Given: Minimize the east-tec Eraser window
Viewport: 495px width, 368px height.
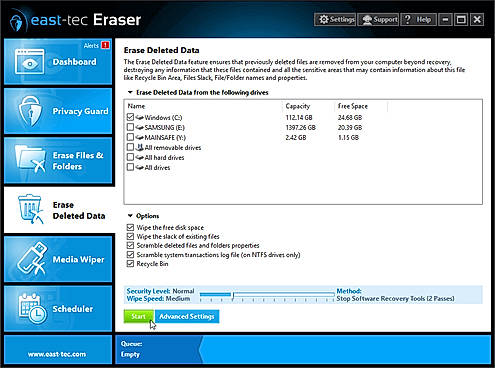Looking at the screenshot, I should click(x=445, y=20).
